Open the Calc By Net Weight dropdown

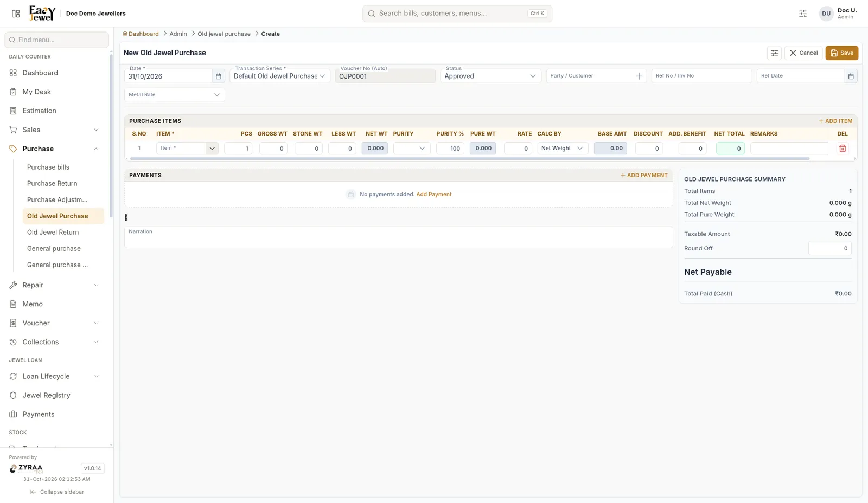click(x=563, y=148)
